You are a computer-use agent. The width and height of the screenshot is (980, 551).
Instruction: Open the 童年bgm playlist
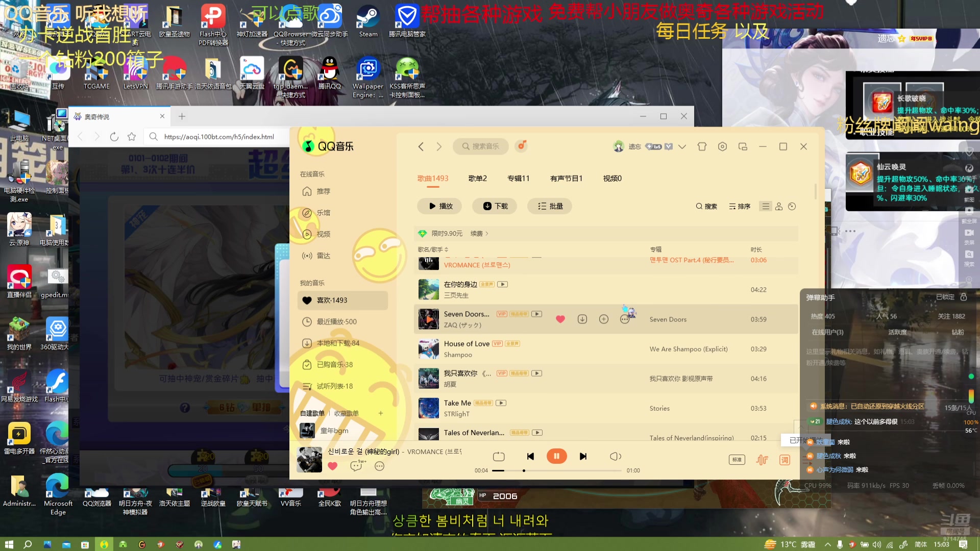pos(334,431)
